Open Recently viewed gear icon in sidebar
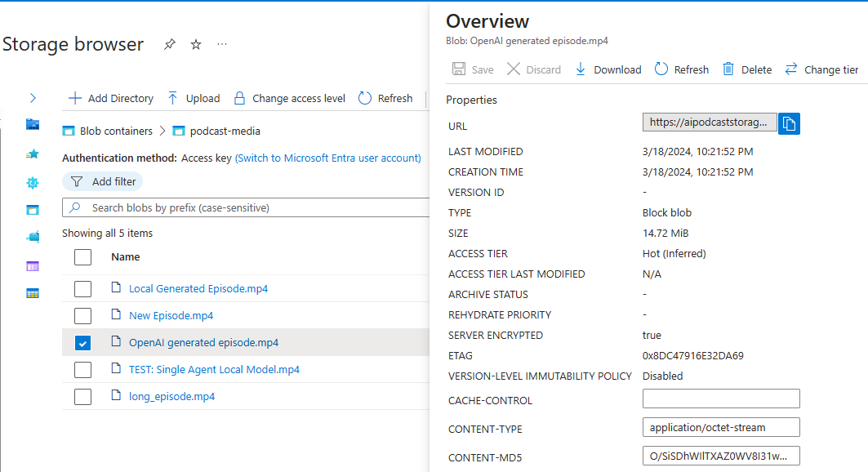The width and height of the screenshot is (868, 472). coord(33,182)
